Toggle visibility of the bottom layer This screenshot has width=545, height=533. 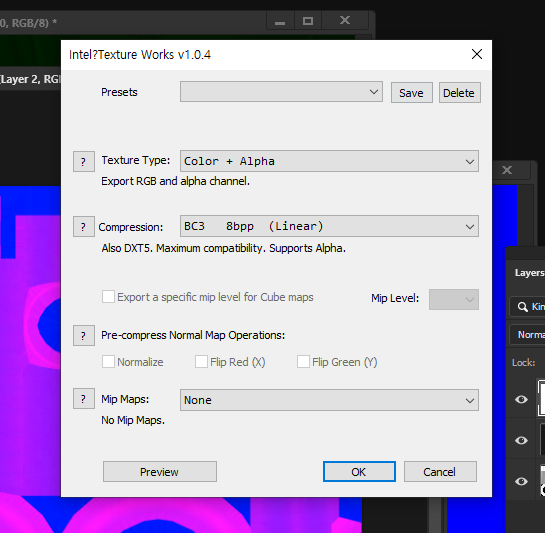coord(521,481)
